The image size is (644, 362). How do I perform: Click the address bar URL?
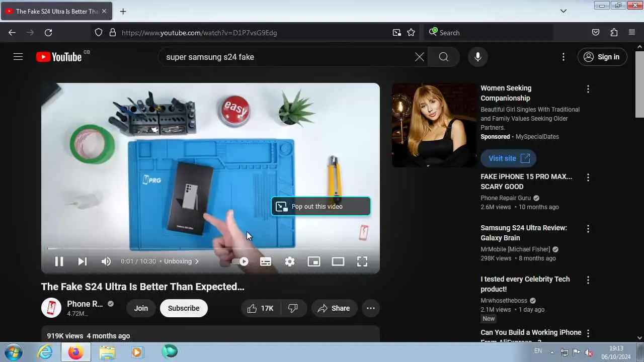pyautogui.click(x=199, y=33)
